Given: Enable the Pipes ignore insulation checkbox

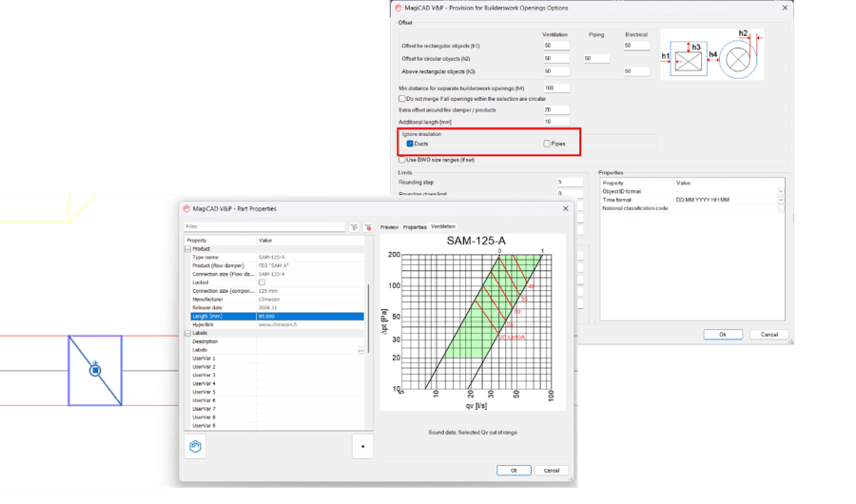Looking at the screenshot, I should pyautogui.click(x=547, y=144).
